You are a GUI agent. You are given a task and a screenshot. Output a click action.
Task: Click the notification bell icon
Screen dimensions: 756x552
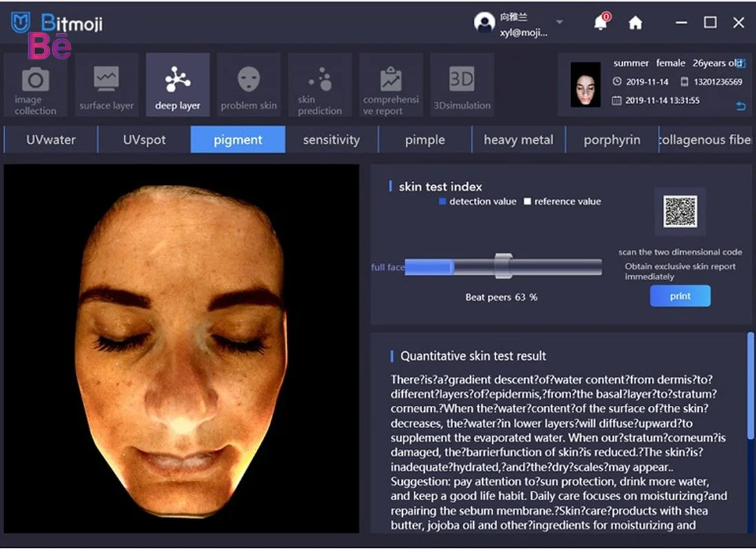[x=601, y=23]
